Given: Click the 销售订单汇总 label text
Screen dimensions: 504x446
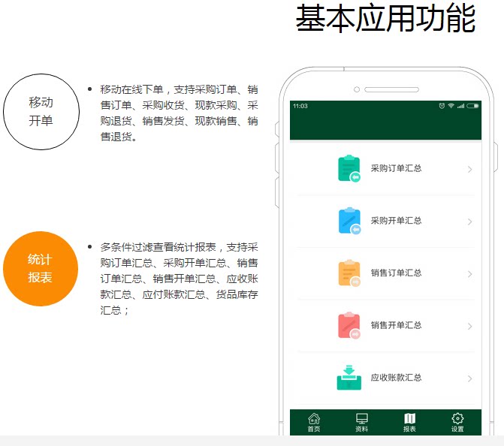Looking at the screenshot, I should pyautogui.click(x=396, y=273).
